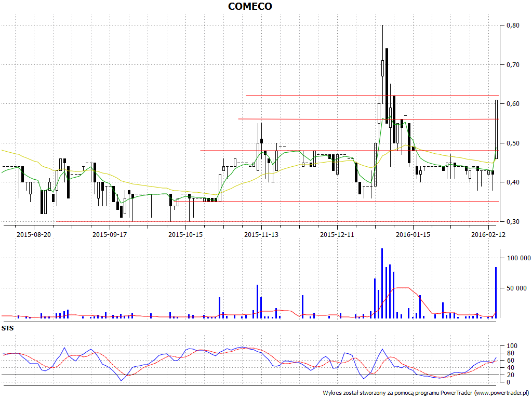Click the rightmost blue volume bar
532x399 pixels.
click(496, 292)
